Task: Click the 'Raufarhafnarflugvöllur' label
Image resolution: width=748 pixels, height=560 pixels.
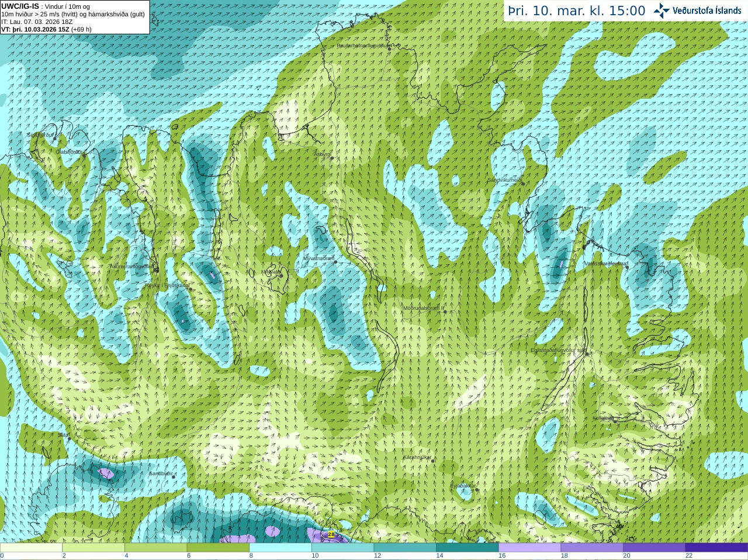Action: 362,46
